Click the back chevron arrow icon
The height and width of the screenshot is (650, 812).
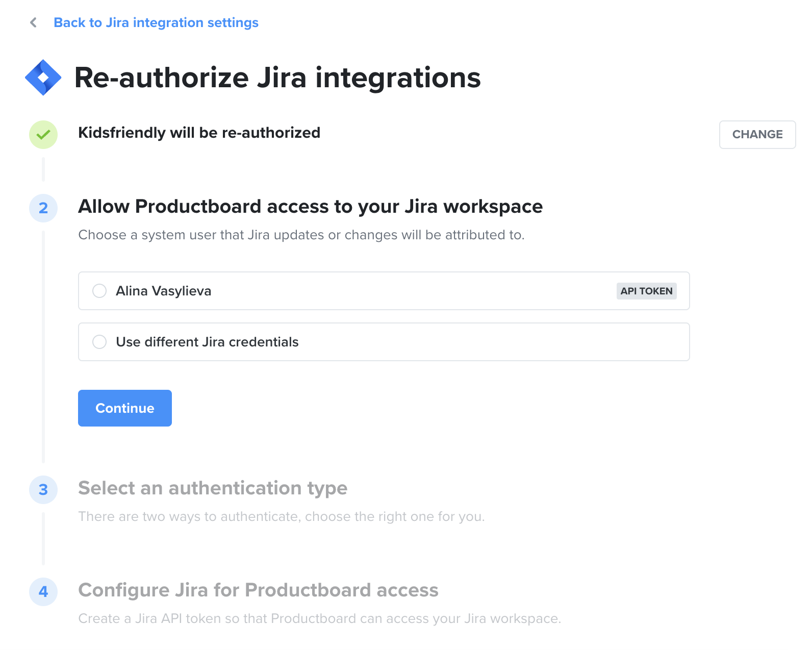click(x=34, y=22)
